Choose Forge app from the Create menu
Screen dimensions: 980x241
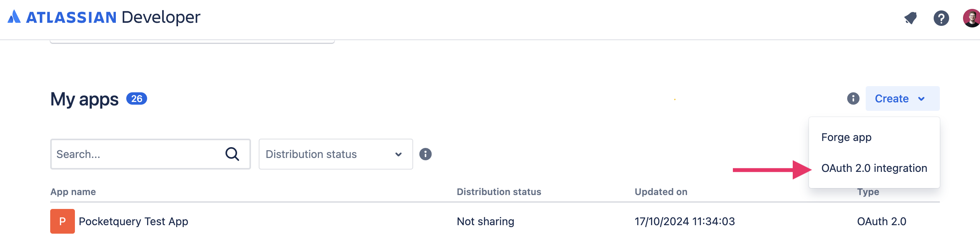point(846,137)
